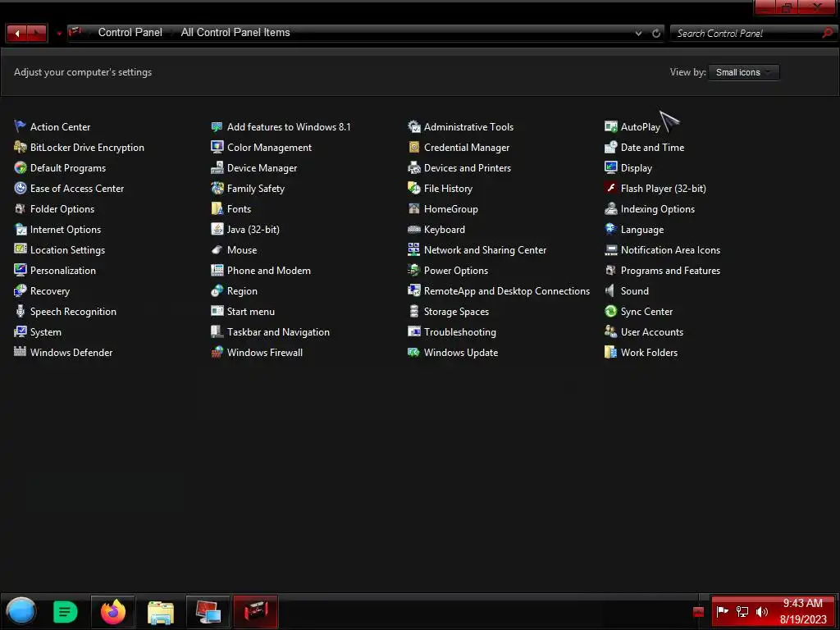Open the Personalization link
The width and height of the screenshot is (840, 630).
[63, 271]
